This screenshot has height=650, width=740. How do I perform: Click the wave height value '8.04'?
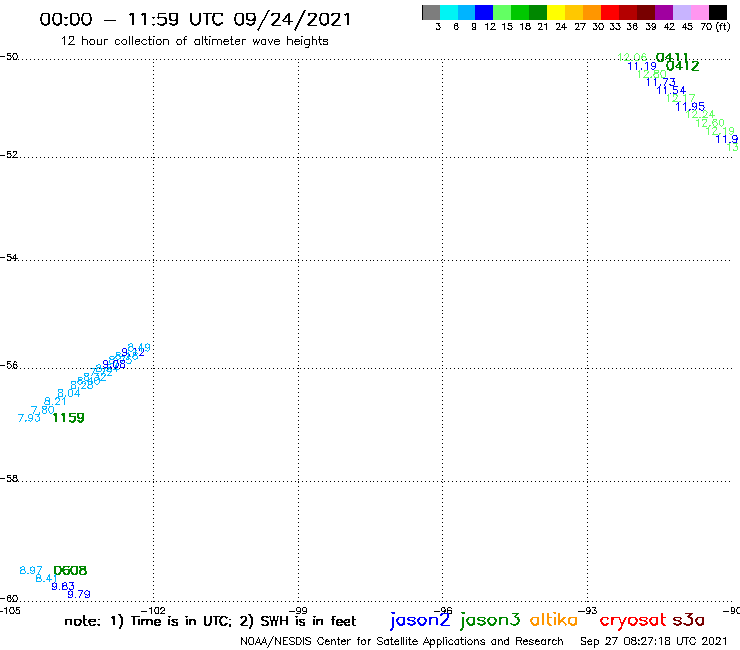tap(69, 393)
